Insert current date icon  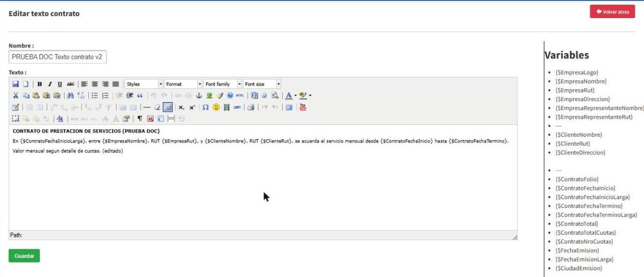click(254, 95)
